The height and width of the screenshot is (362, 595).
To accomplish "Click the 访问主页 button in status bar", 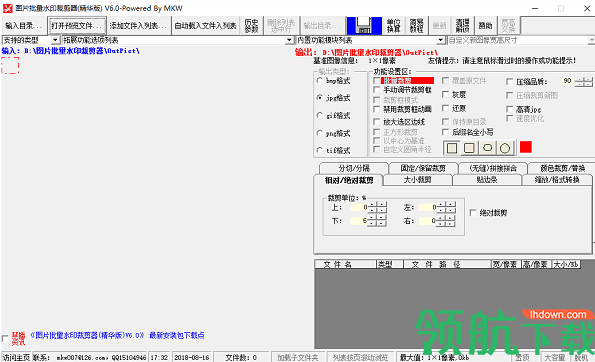I will pyautogui.click(x=16, y=357).
